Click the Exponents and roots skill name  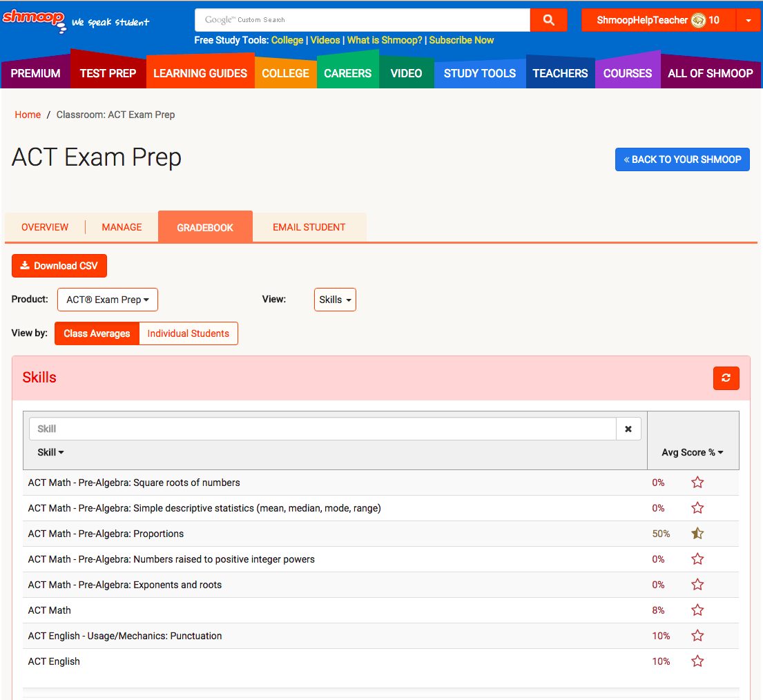pos(124,585)
